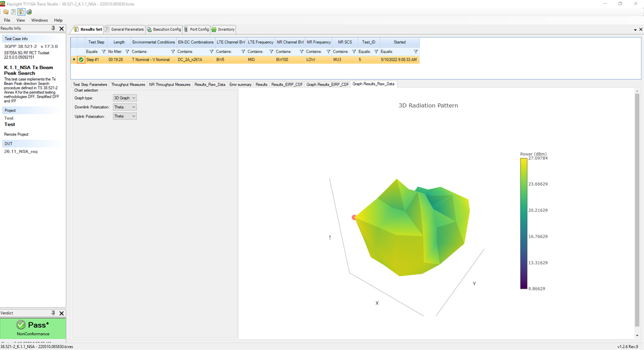Open the Downlink Polarization dropdown

pos(125,107)
